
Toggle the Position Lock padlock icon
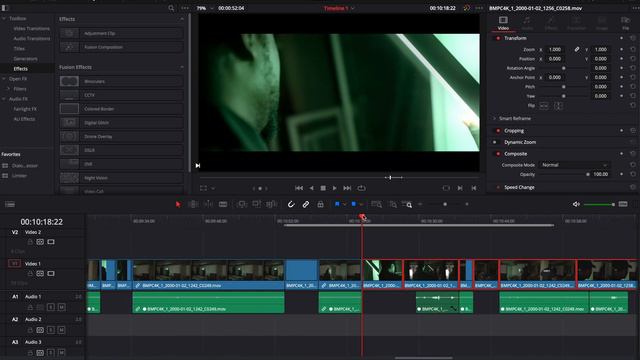tap(320, 204)
